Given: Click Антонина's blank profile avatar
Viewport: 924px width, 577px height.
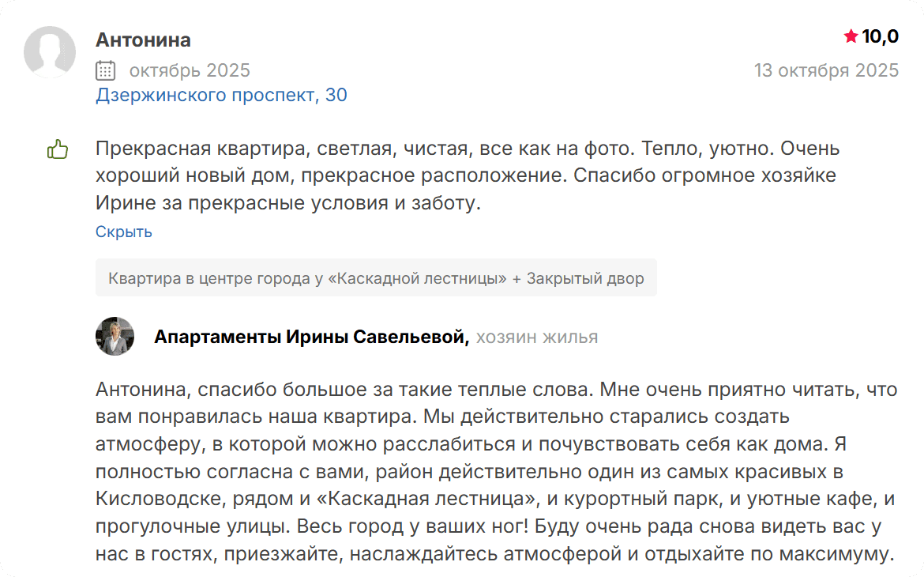Looking at the screenshot, I should coord(50,52).
